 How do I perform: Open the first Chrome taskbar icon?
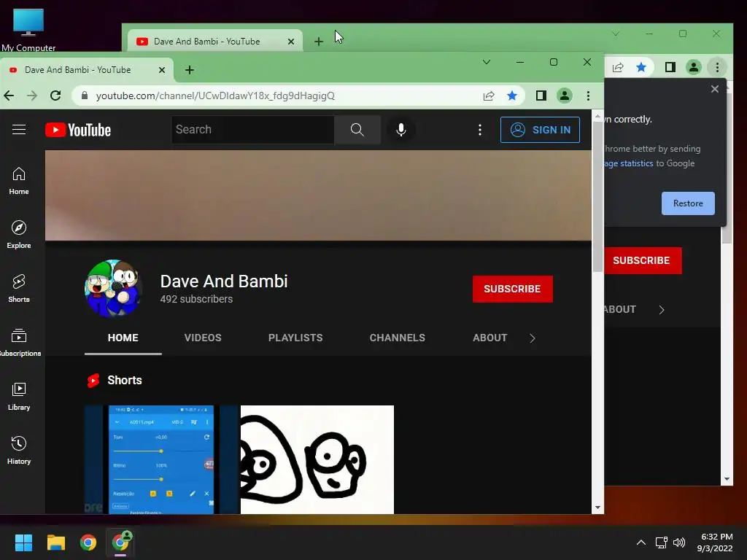point(88,542)
